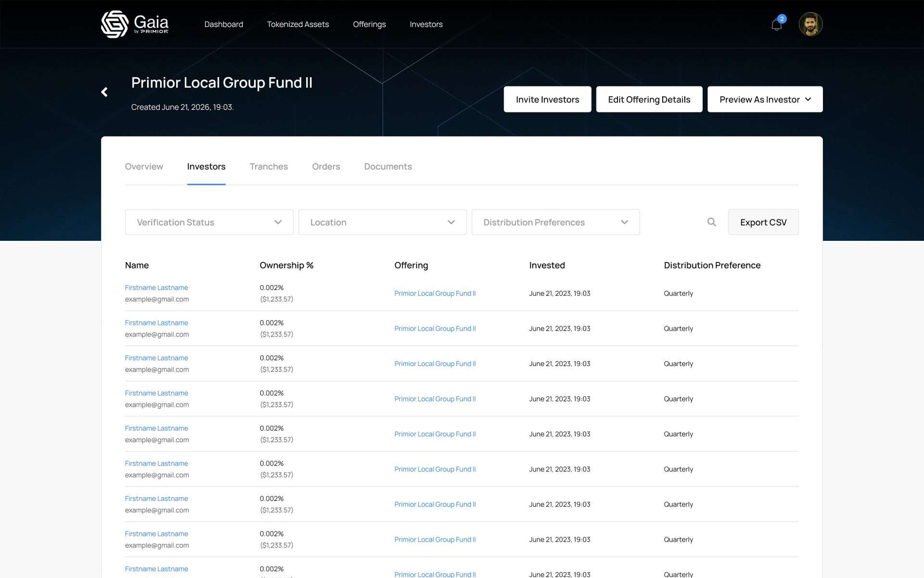Screen dimensions: 924x578
Task: Export the investor list as CSV
Action: pos(763,222)
